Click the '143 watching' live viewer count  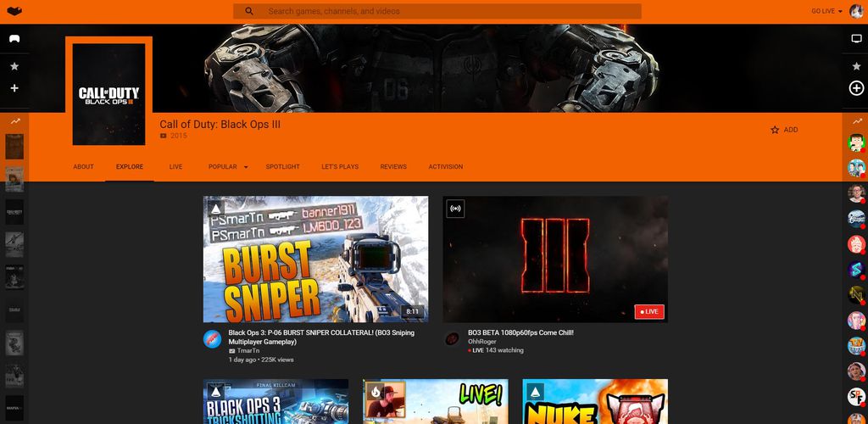504,350
